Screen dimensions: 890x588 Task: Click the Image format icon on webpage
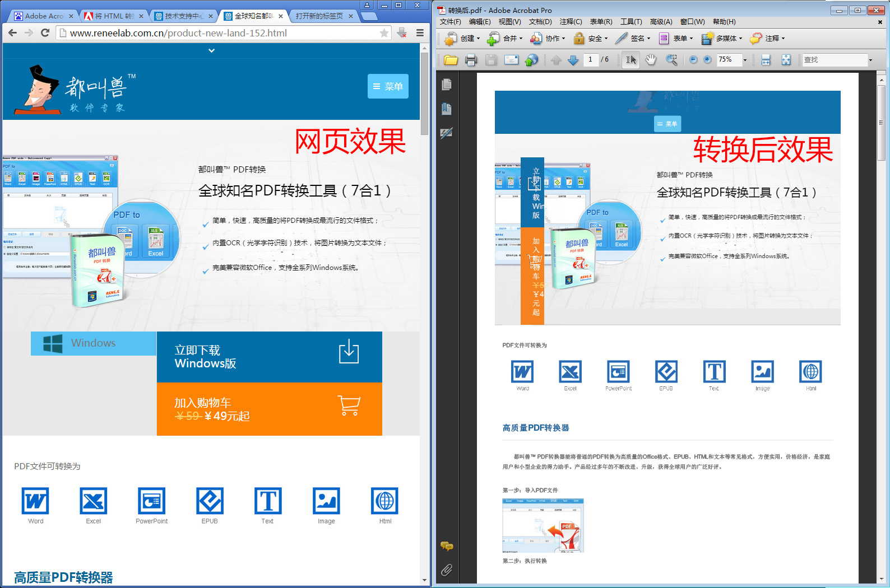point(326,501)
